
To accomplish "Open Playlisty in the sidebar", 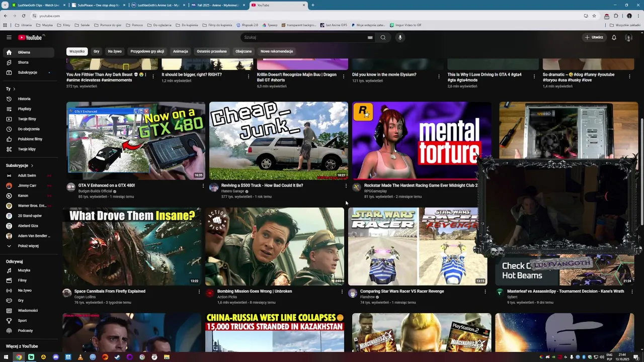I will pyautogui.click(x=30, y=109).
